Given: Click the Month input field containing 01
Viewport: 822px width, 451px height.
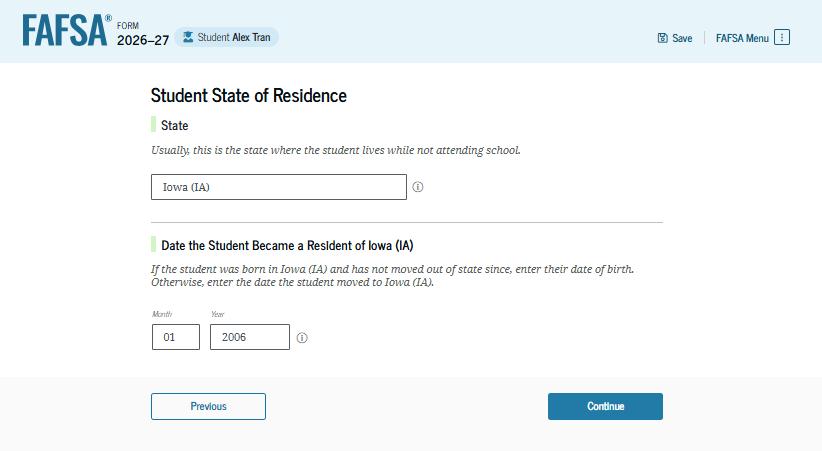Looking at the screenshot, I should (175, 337).
